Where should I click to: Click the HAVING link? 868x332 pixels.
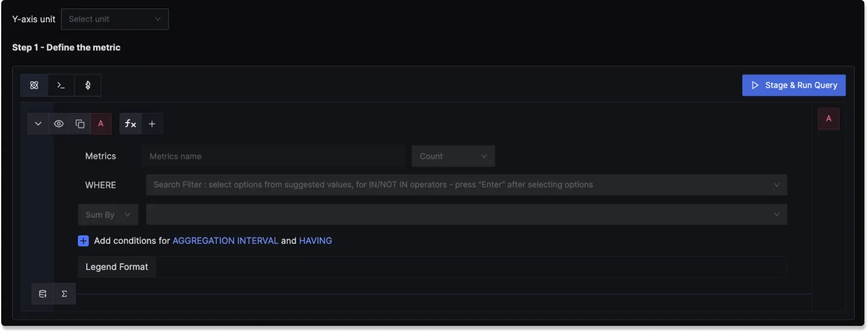[316, 241]
